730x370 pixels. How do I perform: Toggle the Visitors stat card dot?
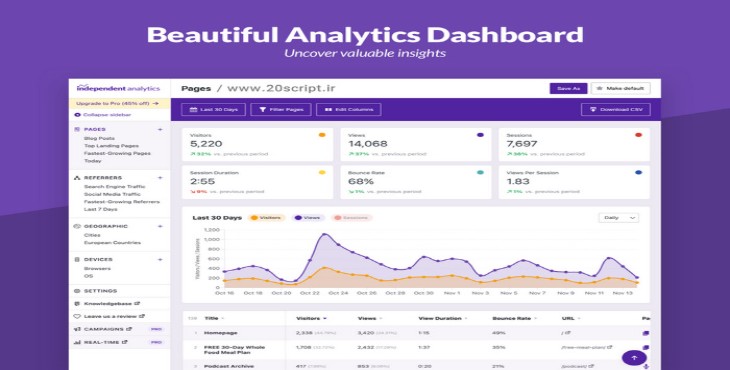[x=322, y=135]
